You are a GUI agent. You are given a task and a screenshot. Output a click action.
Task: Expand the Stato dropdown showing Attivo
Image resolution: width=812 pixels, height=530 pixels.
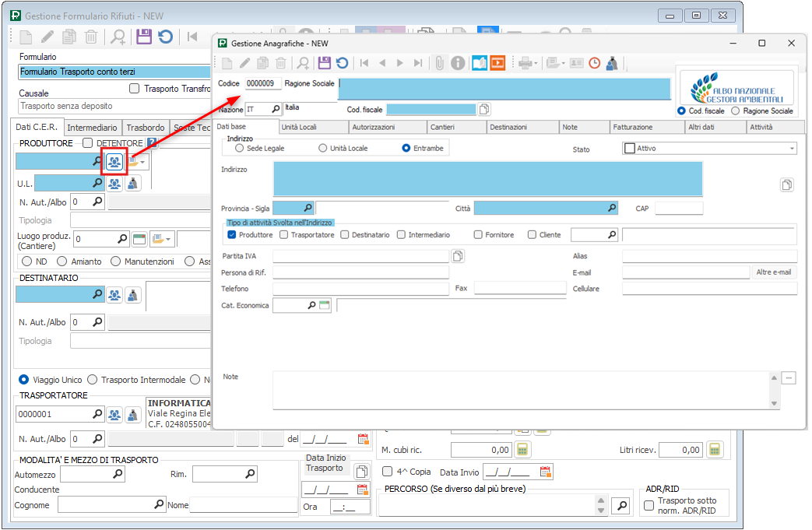coord(792,149)
